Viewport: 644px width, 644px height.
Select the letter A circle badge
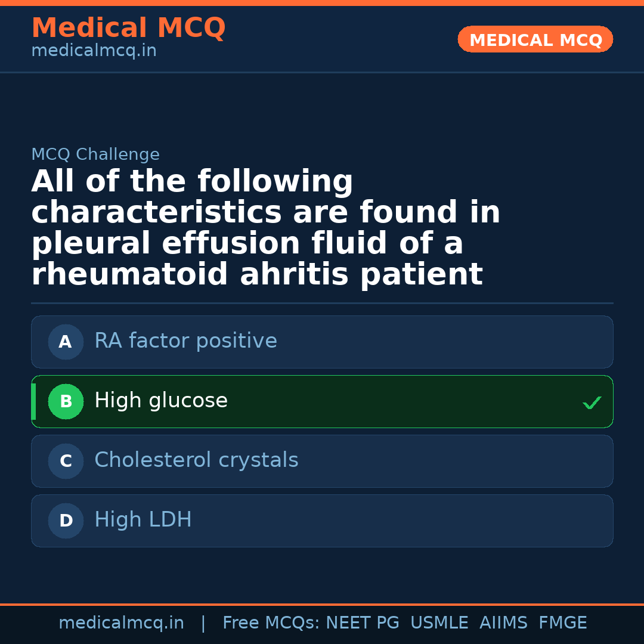66,342
